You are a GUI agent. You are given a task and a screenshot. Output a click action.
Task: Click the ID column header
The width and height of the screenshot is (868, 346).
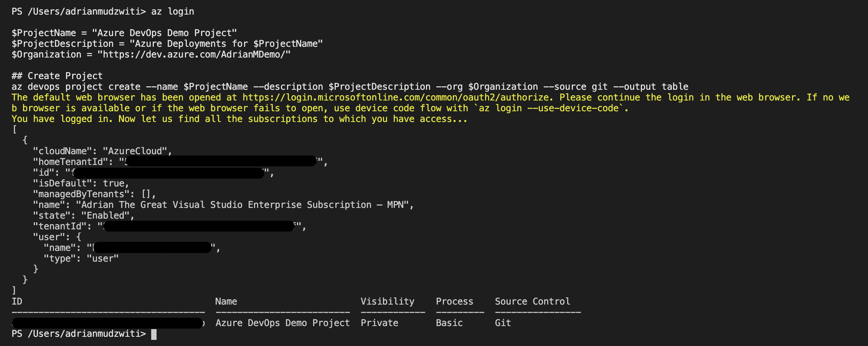point(17,302)
